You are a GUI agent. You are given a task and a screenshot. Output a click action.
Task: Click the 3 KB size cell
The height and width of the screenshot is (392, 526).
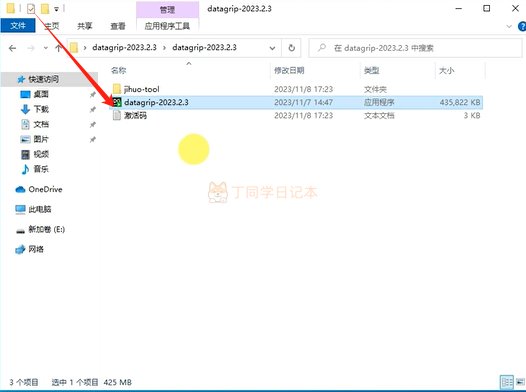[472, 116]
